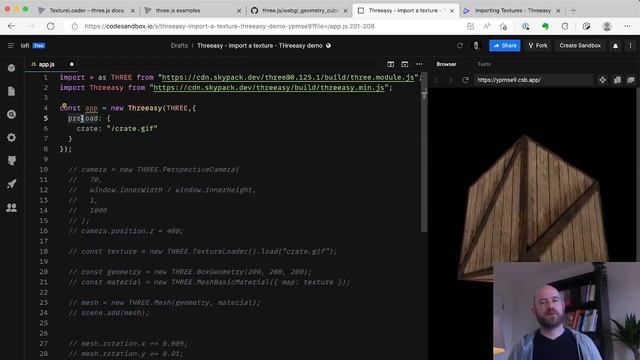This screenshot has width=640, height=360.
Task: Click the Drafts breadcrumb link
Action: pos(179,46)
